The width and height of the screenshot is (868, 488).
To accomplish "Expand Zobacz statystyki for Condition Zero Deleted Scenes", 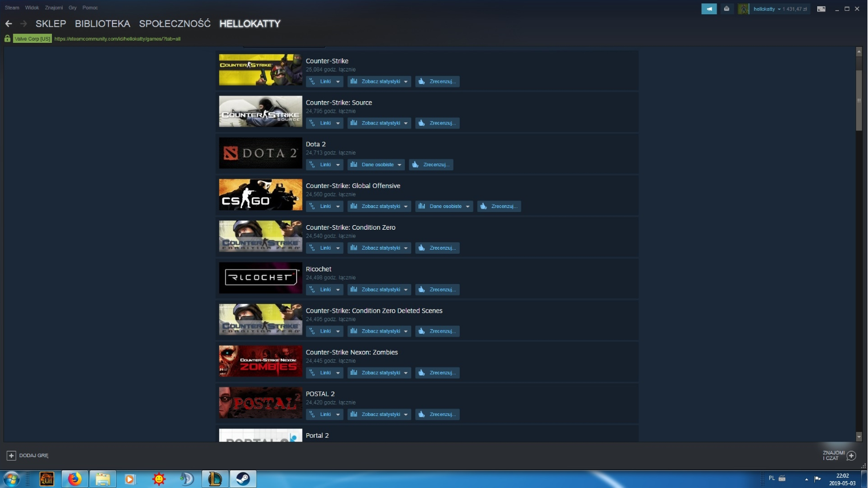I will click(379, 331).
